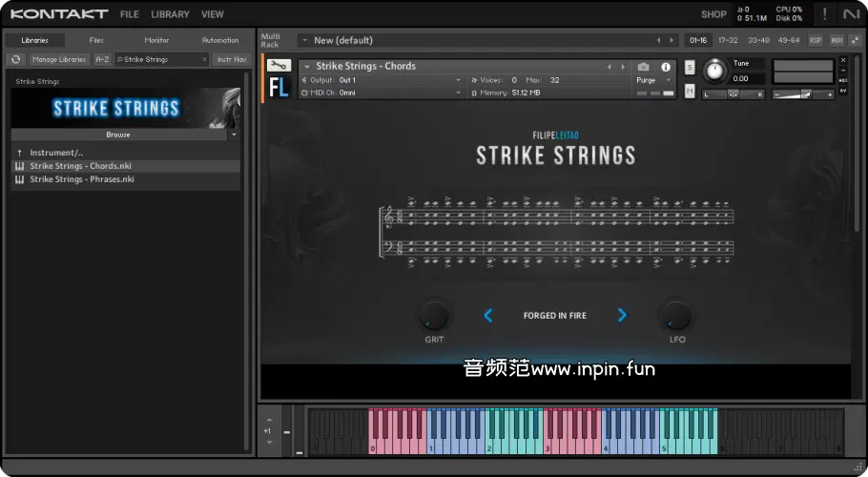The height and width of the screenshot is (477, 868).
Task: Minimize the instrument header view
Action: click(843, 71)
